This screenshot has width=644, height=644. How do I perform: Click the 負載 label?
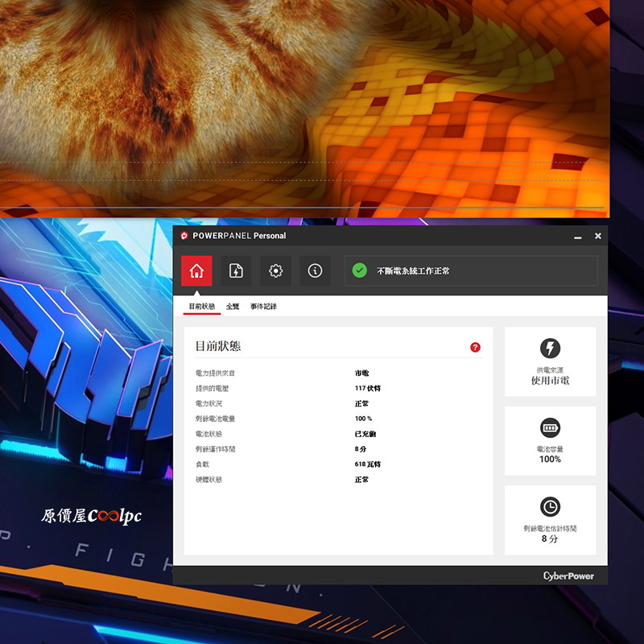pos(202,464)
